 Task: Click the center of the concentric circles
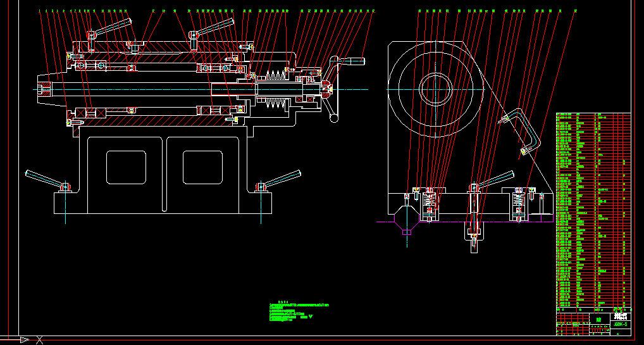[x=435, y=89]
